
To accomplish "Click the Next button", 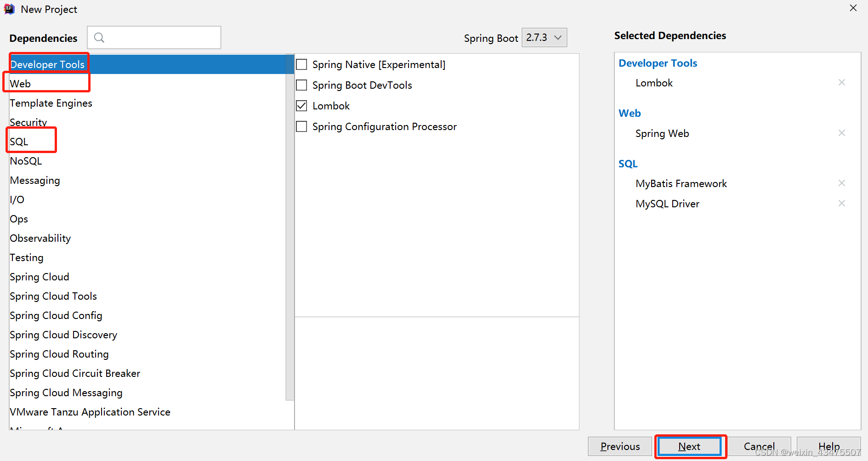I will click(x=689, y=446).
